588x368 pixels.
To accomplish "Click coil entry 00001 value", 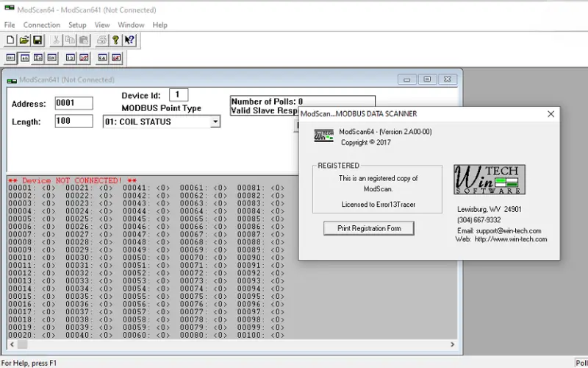I will (49, 188).
